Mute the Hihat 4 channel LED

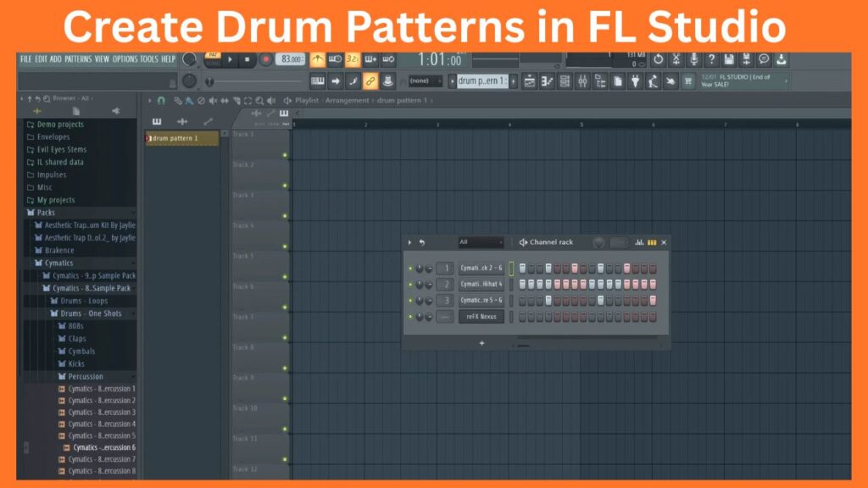pyautogui.click(x=410, y=285)
